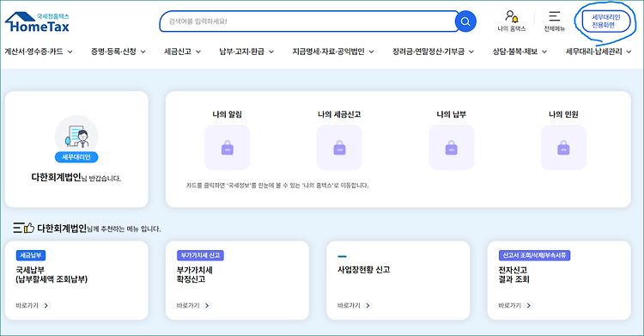This screenshot has width=644, height=336.
Task: Click the lock icon under 나의 민원
Action: (x=563, y=148)
